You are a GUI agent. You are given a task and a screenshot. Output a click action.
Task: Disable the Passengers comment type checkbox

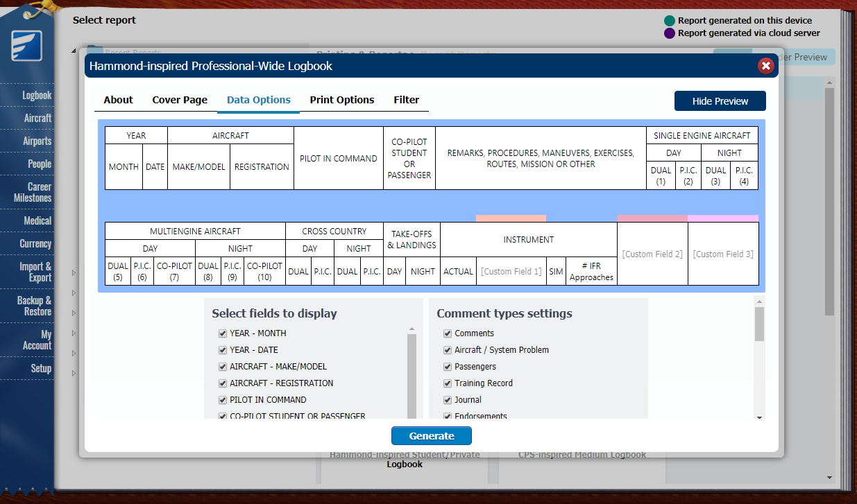[448, 367]
